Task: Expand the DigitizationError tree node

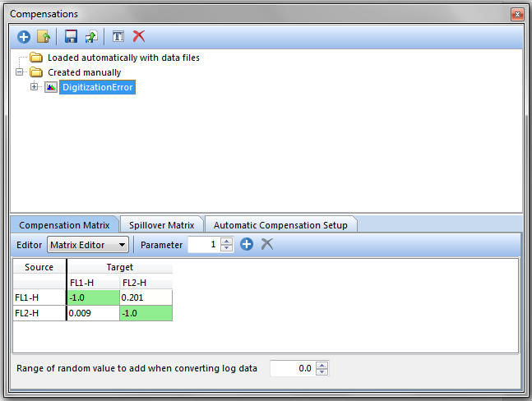Action: click(35, 87)
